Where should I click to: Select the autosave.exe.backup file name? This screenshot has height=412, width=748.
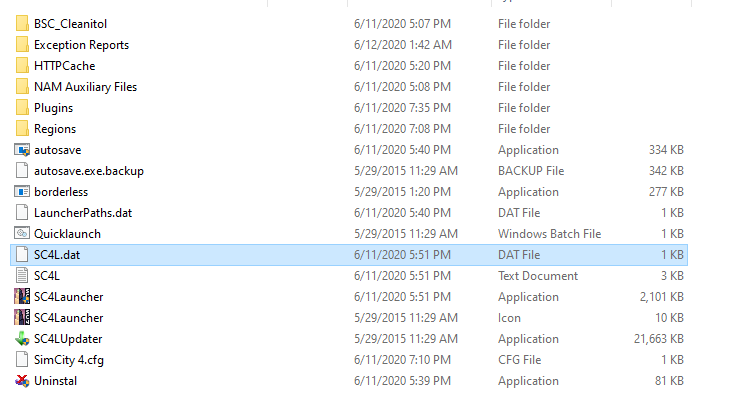[x=89, y=171]
